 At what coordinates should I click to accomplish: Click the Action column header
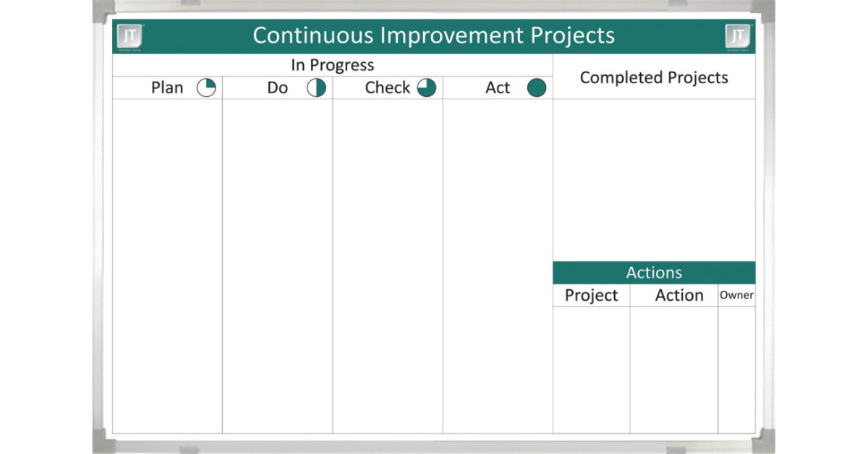pyautogui.click(x=679, y=296)
